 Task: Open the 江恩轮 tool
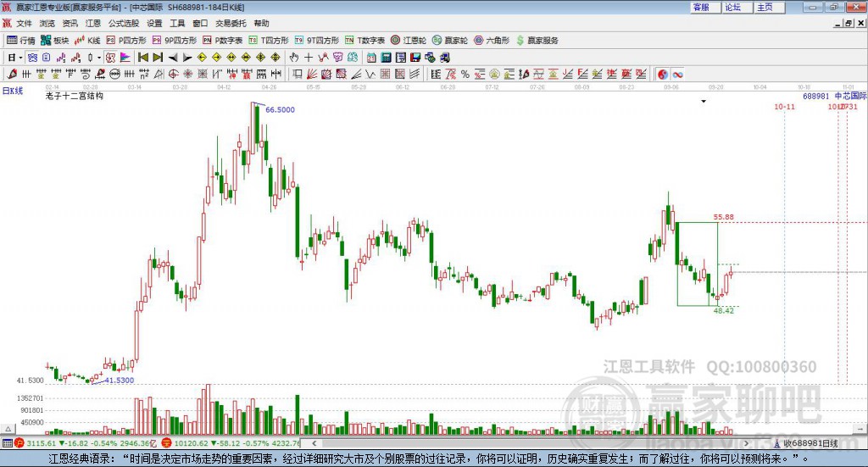(409, 41)
